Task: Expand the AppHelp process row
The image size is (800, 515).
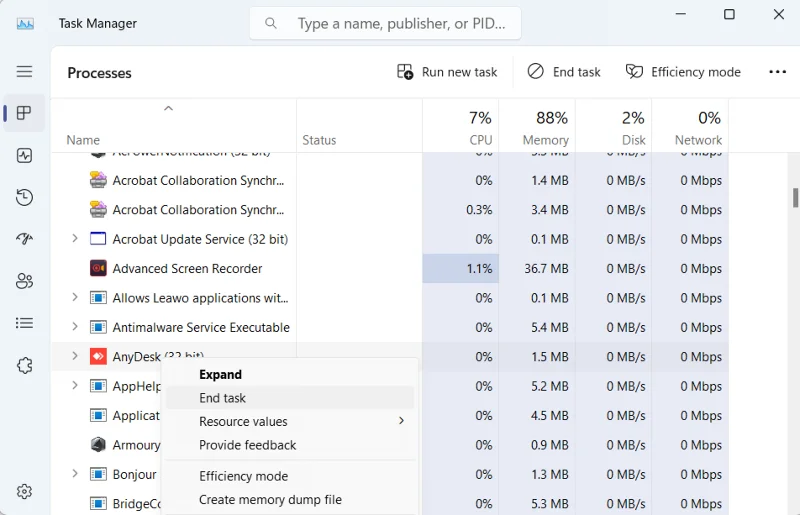Action: (75, 385)
